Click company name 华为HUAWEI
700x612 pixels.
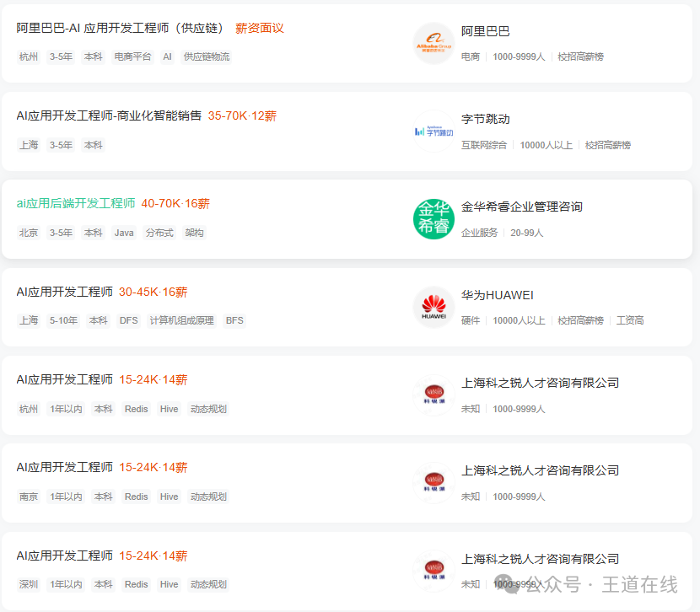[x=498, y=295]
